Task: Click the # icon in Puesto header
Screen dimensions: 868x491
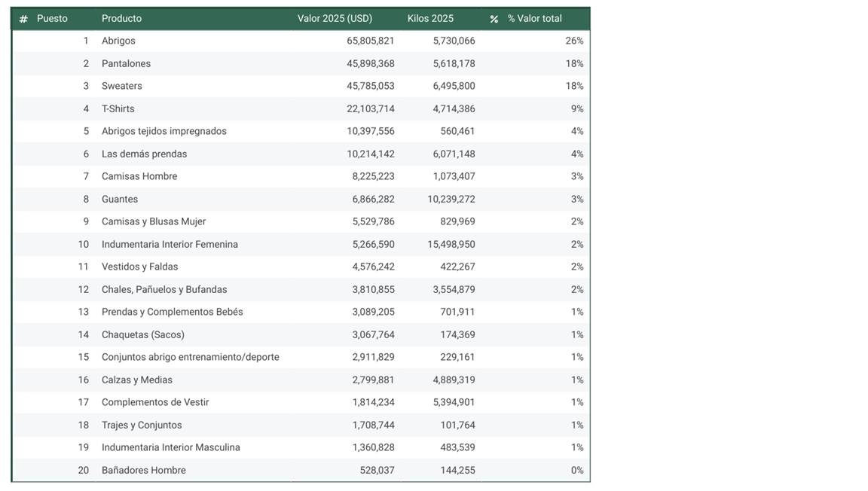Action: (23, 19)
